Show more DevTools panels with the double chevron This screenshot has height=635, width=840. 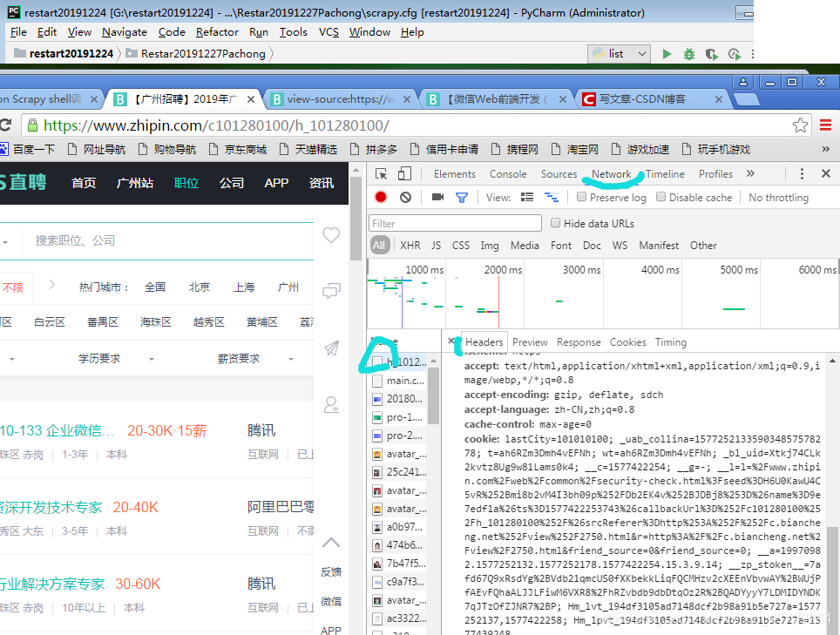tap(750, 173)
